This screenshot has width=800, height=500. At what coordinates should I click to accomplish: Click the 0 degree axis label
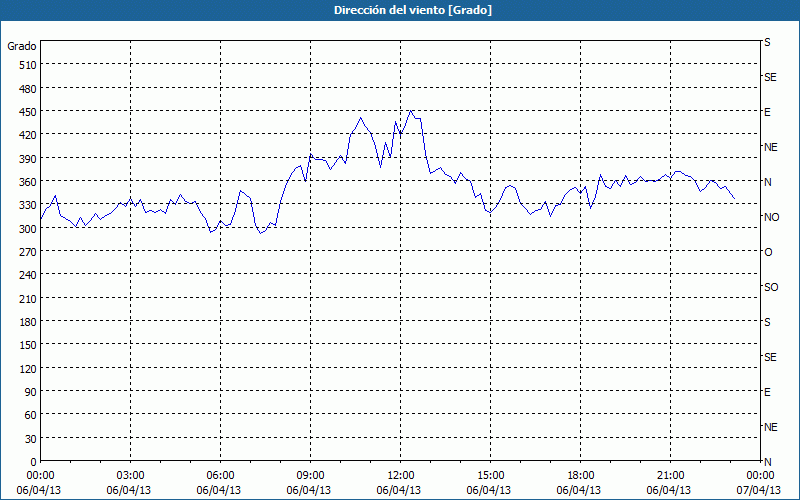(34, 462)
